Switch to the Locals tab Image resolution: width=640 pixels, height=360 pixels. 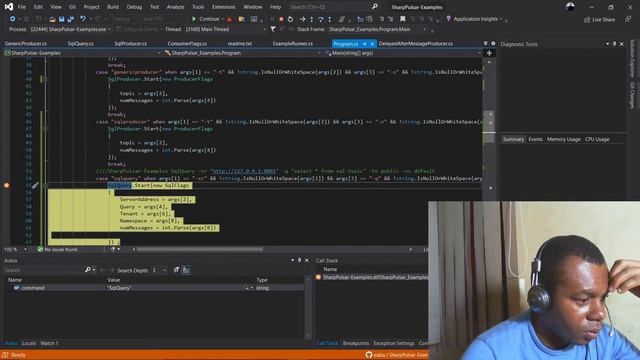point(29,343)
